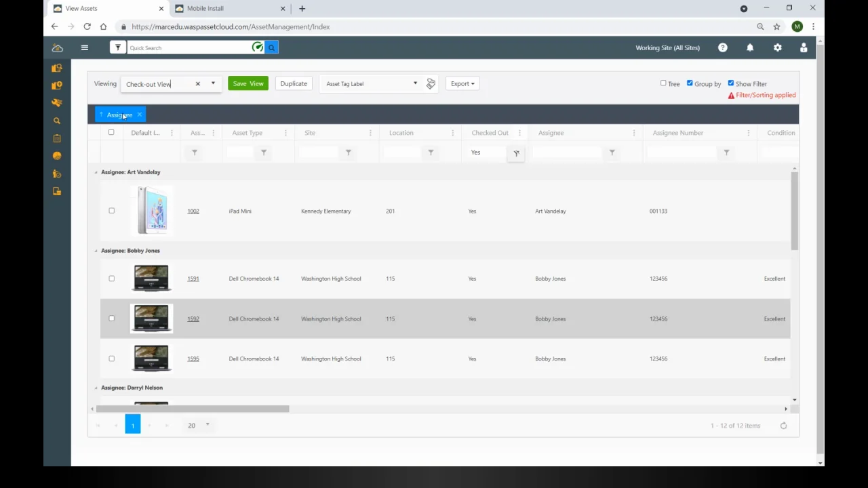
Task: Click the horizontal scrollbar of the grid
Action: tap(193, 409)
